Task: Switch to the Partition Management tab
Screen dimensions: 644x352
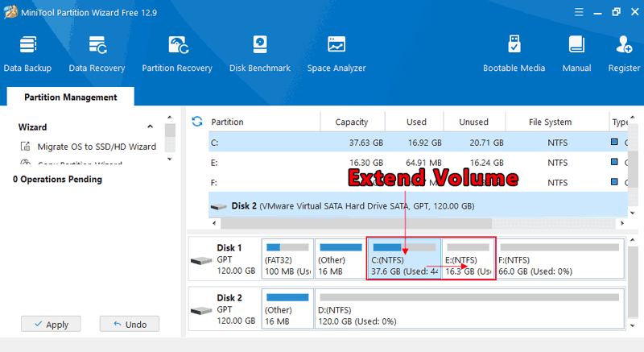Action: point(70,97)
